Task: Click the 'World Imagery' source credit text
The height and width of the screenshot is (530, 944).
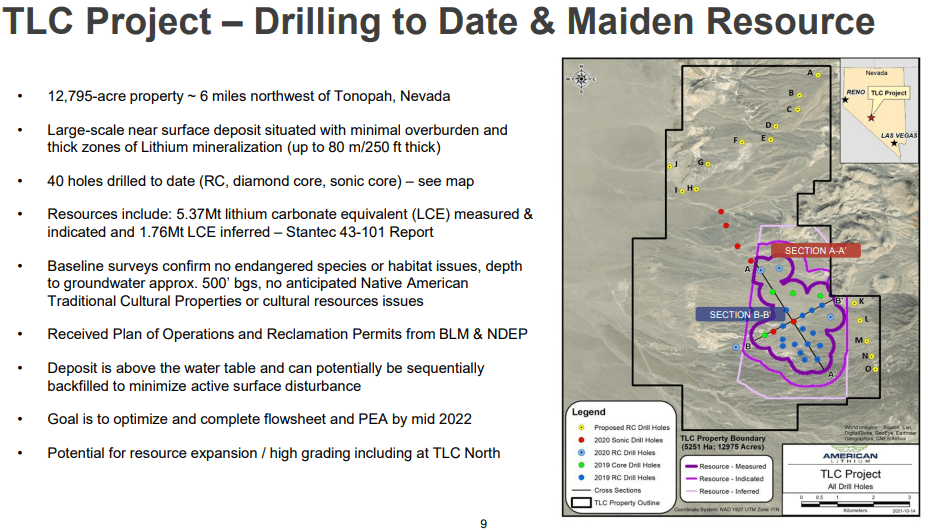Action: click(880, 433)
